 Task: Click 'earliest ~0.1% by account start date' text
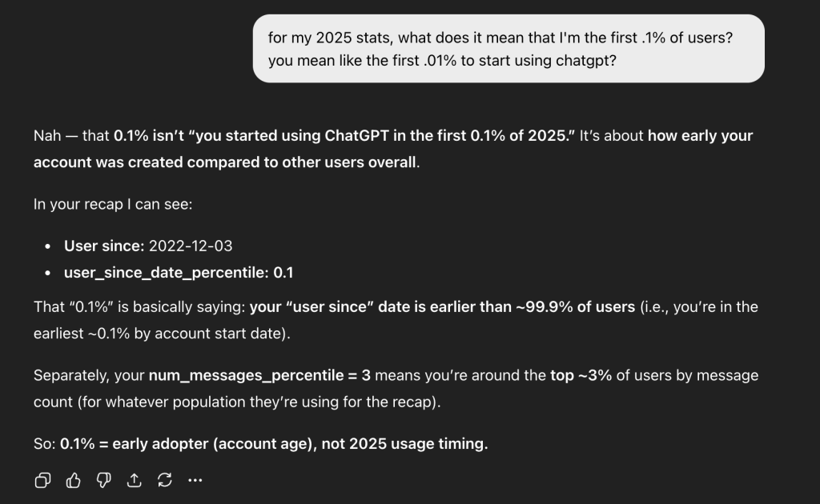pos(160,334)
